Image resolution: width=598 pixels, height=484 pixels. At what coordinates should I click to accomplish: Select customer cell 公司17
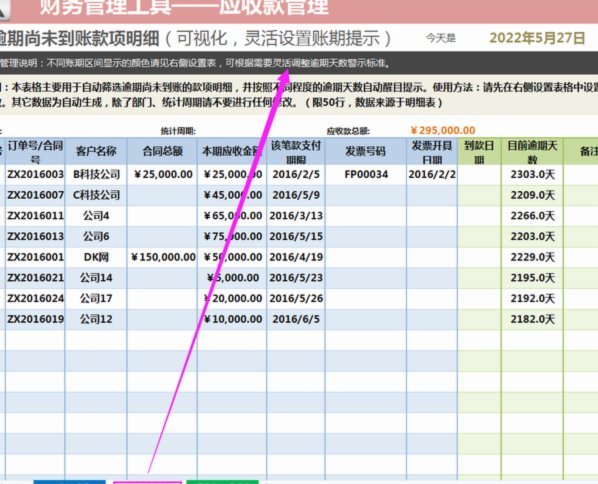[96, 298]
